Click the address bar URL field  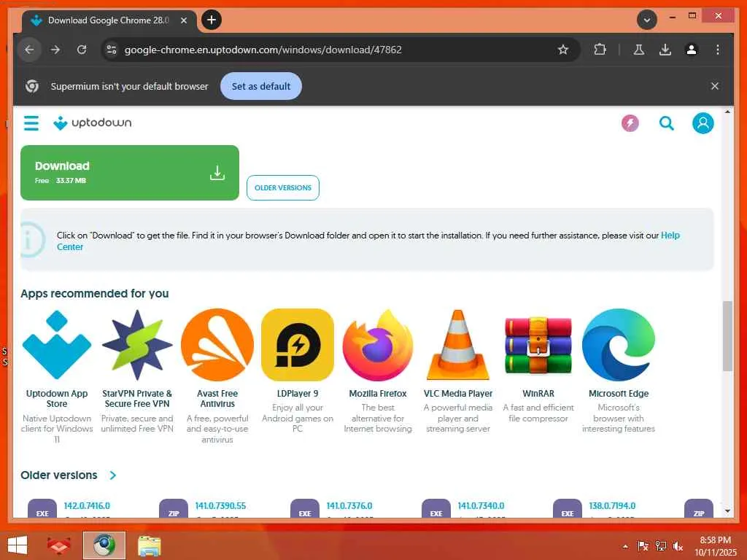click(341, 50)
